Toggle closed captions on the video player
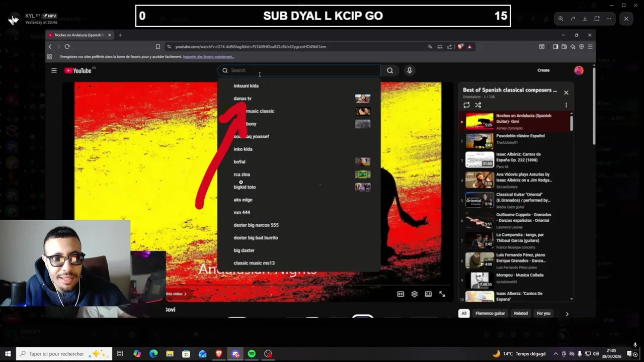 pyautogui.click(x=400, y=294)
